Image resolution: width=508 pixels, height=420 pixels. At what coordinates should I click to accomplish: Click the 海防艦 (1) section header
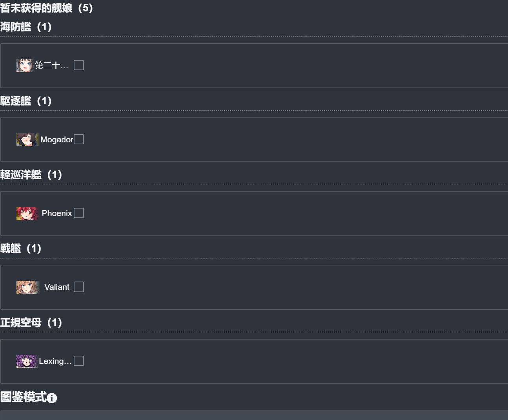pyautogui.click(x=26, y=27)
